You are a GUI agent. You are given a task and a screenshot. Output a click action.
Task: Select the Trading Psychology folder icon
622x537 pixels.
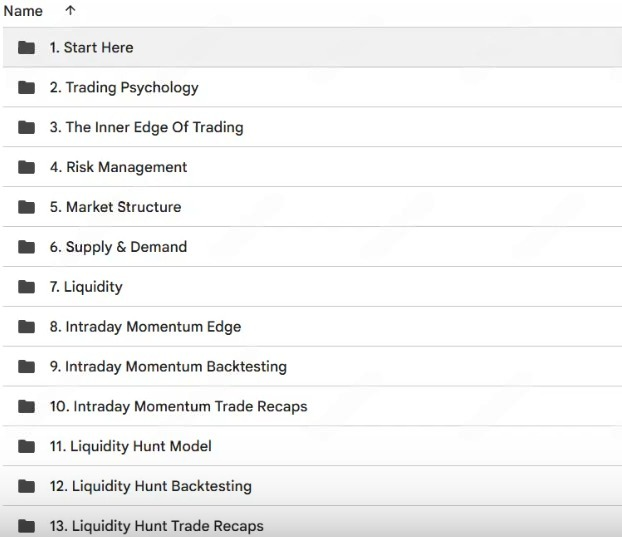click(27, 87)
